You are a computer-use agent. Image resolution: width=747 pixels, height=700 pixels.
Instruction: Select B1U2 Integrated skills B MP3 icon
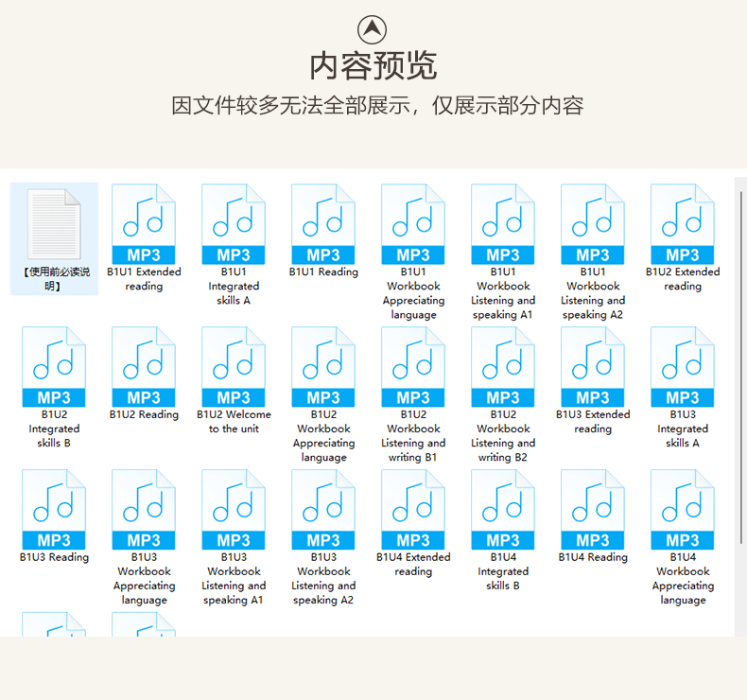click(x=54, y=367)
